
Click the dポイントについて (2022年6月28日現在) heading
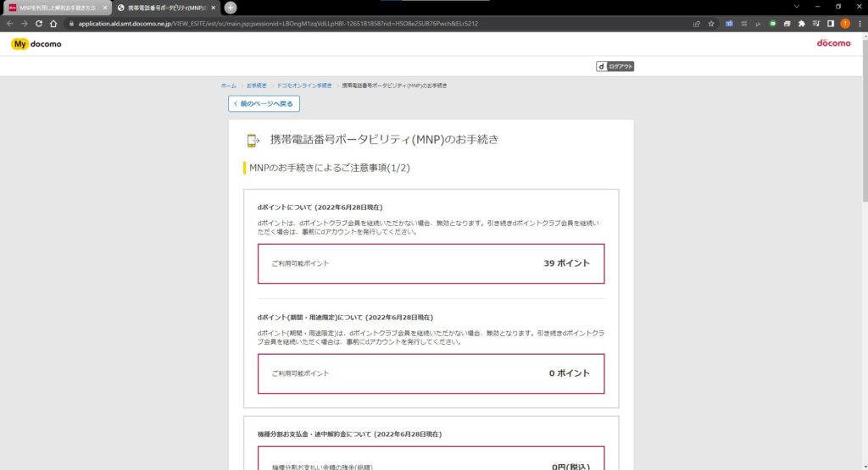[320, 207]
